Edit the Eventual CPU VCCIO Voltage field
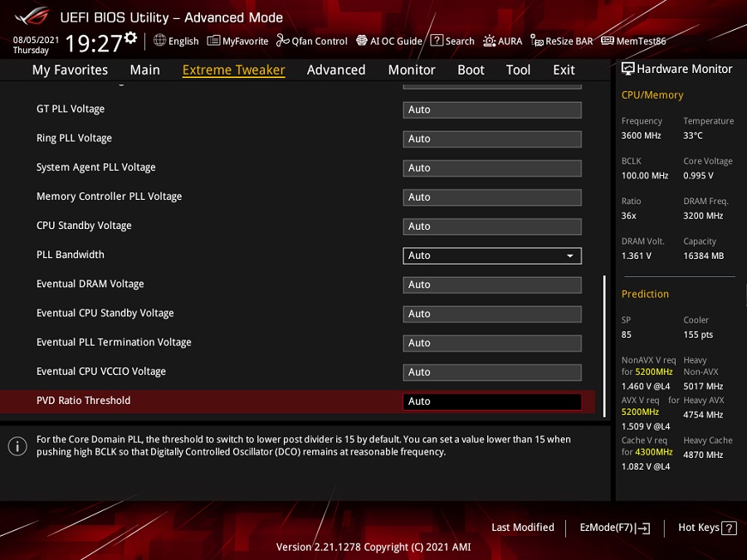The width and height of the screenshot is (747, 560). (x=492, y=373)
